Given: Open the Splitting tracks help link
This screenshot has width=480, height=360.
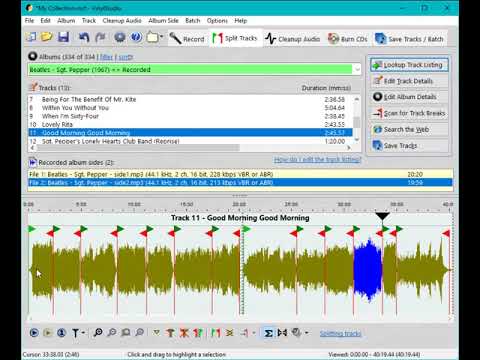Looking at the screenshot, I should tap(340, 333).
